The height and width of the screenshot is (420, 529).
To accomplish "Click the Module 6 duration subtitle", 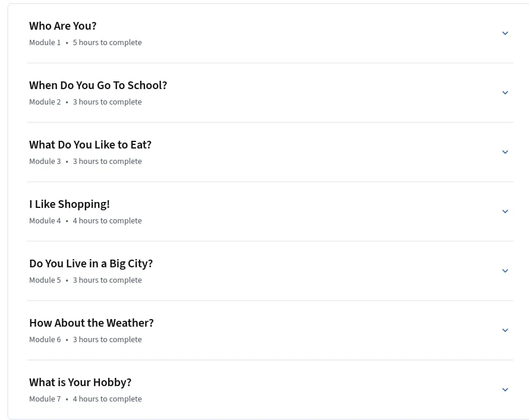I will (86, 339).
